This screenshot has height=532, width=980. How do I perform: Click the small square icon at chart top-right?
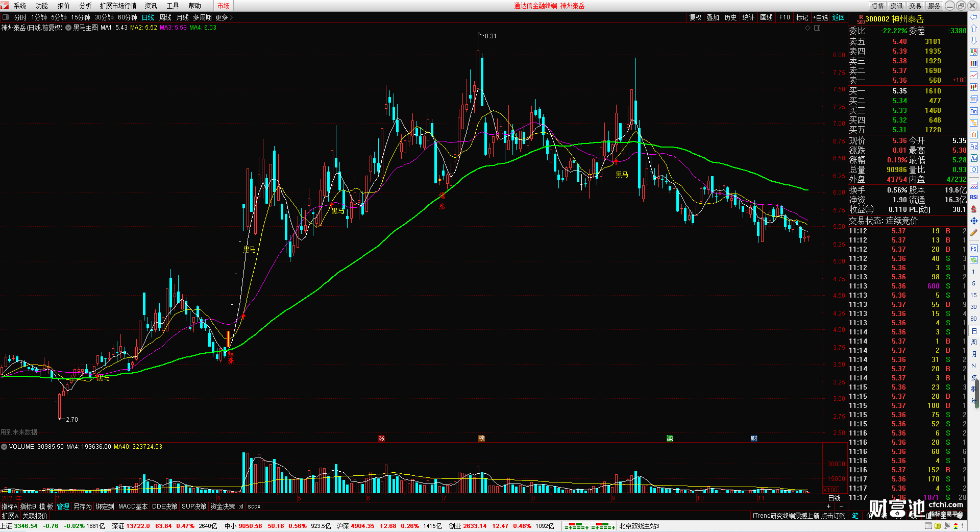817,28
